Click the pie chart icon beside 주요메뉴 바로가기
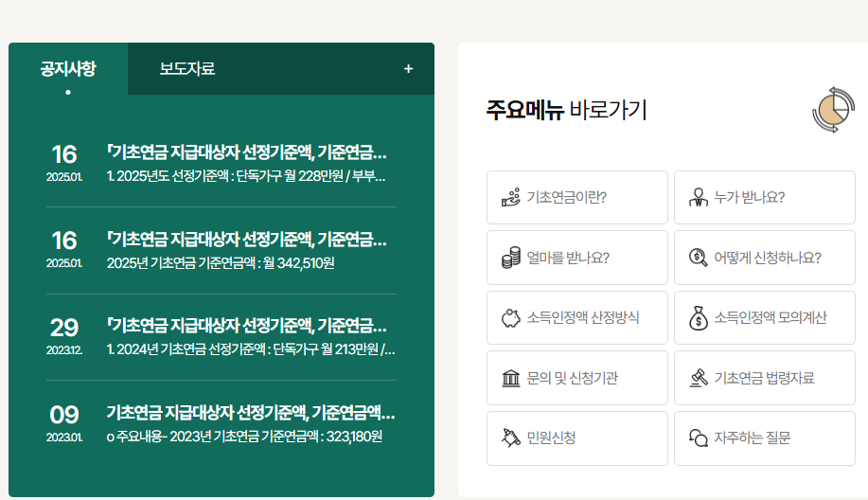Viewport: 868px width, 500px height. click(x=833, y=110)
